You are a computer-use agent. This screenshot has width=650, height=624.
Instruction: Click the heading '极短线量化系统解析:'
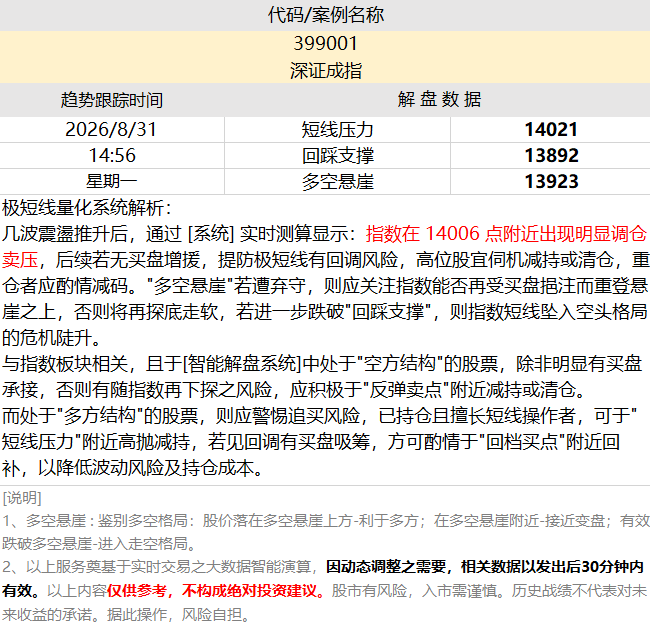pos(87,208)
